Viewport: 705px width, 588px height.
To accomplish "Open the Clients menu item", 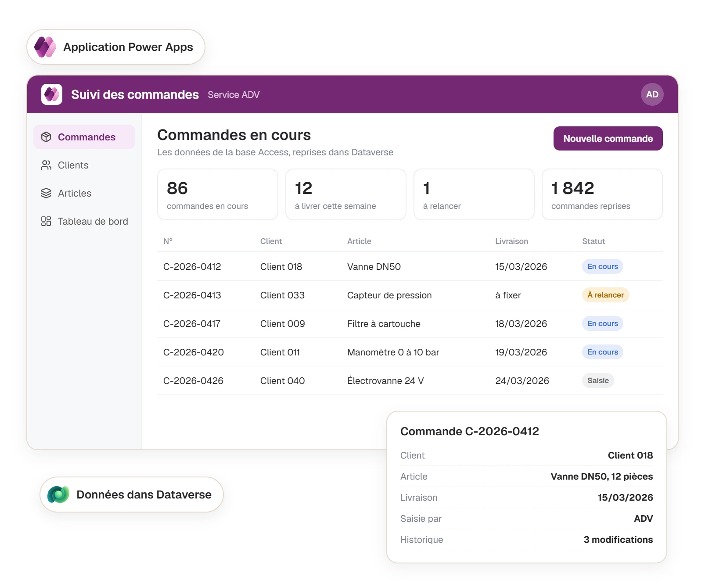I will point(84,165).
